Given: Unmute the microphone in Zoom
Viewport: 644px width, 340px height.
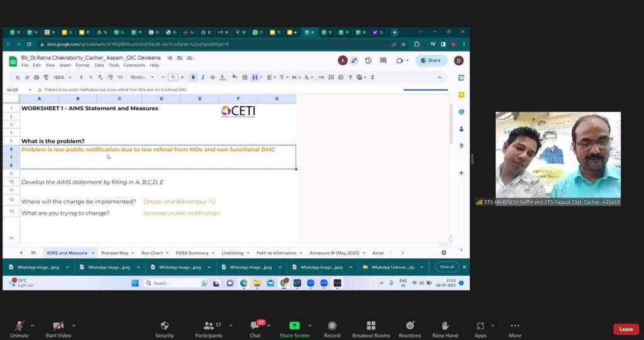Looking at the screenshot, I should point(19,326).
